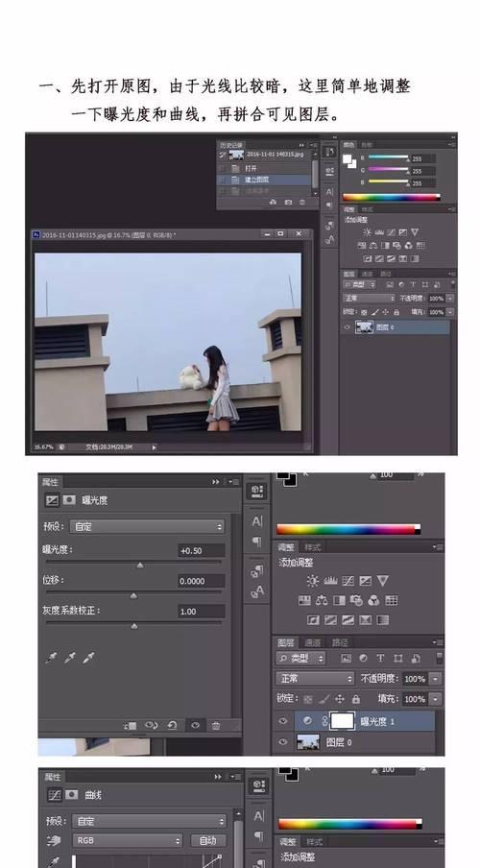Click 曝光度 1 layer mask thumbnail
This screenshot has width=480, height=868.
pos(342,721)
